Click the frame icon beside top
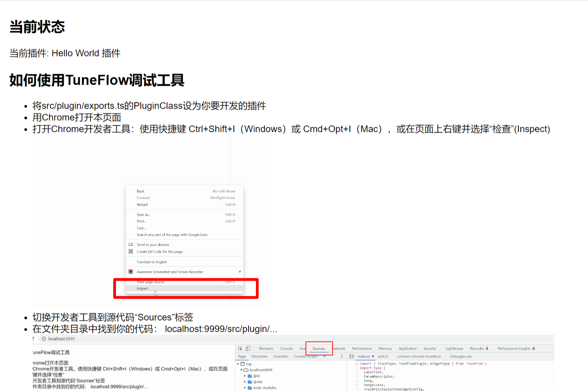Screen dimensions: 588x391 (x=242, y=364)
